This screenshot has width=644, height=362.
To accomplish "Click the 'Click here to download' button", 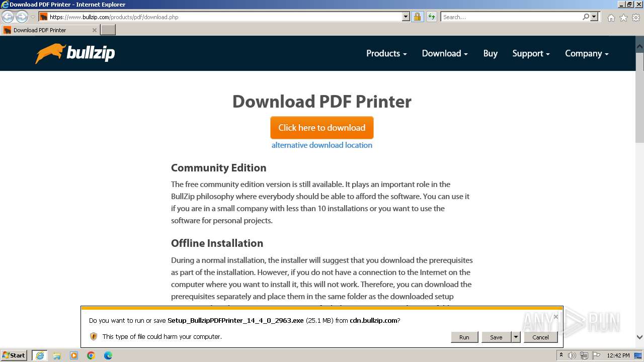I will [x=322, y=128].
